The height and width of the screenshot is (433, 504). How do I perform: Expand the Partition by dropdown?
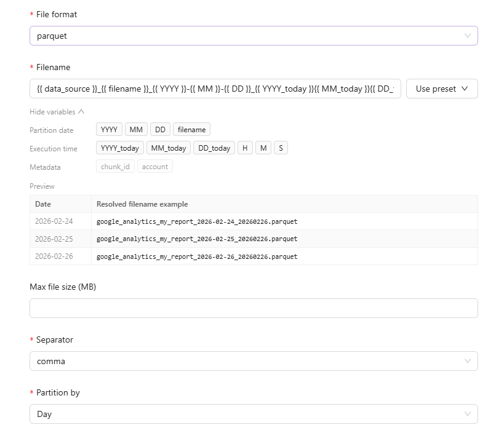click(x=253, y=414)
